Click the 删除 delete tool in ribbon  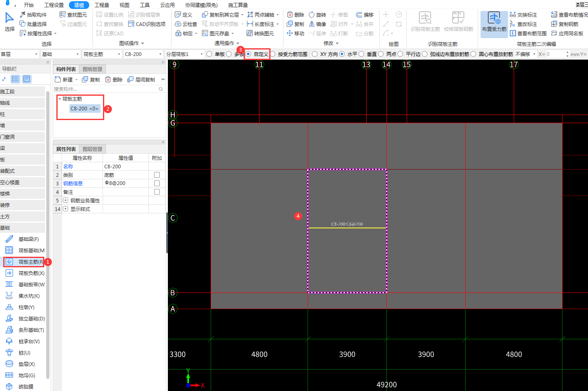click(296, 15)
